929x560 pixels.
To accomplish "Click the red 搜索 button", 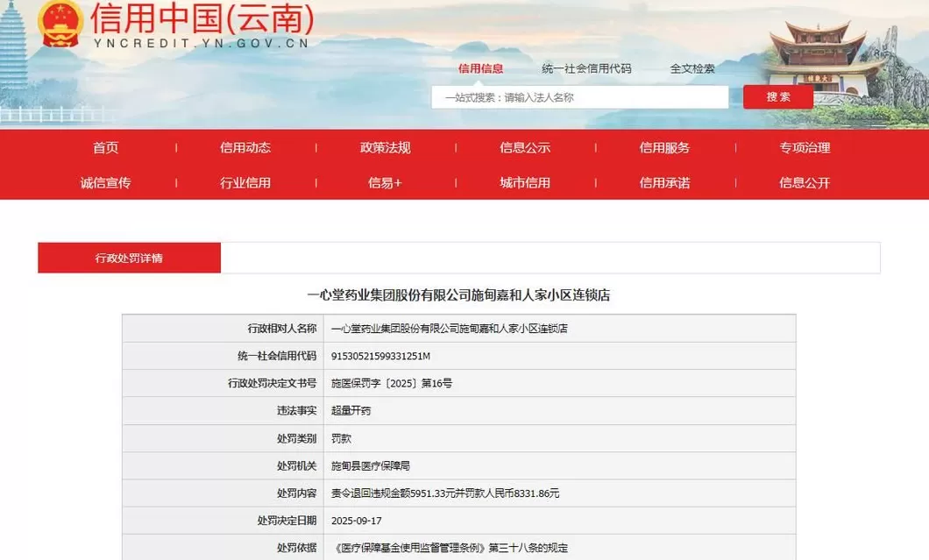I will coord(778,97).
